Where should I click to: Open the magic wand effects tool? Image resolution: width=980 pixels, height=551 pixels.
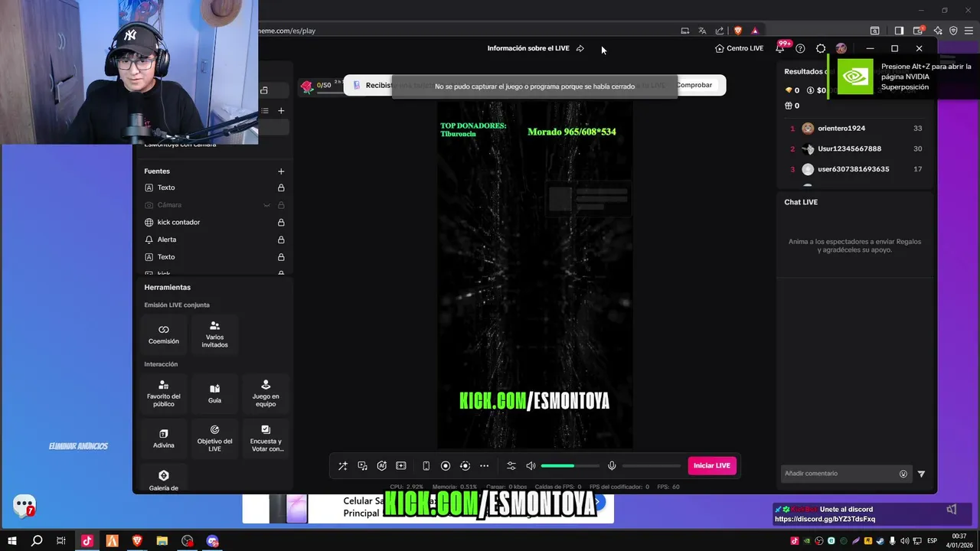coord(342,465)
